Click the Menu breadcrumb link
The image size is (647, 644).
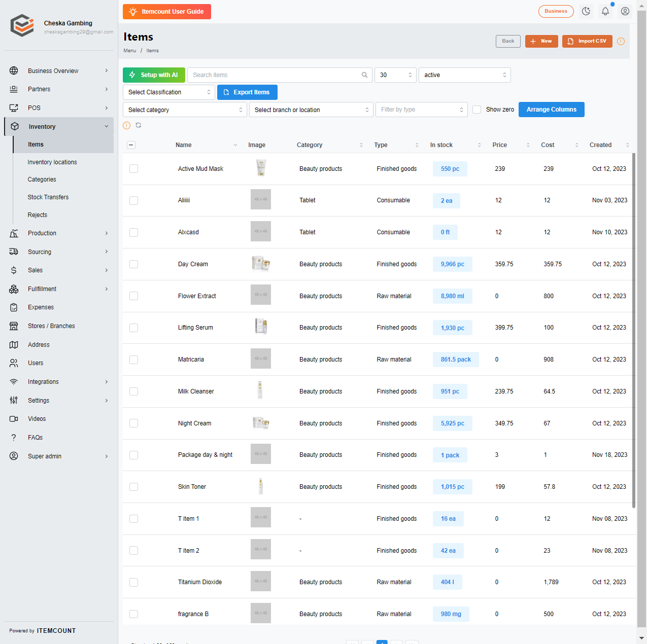130,51
